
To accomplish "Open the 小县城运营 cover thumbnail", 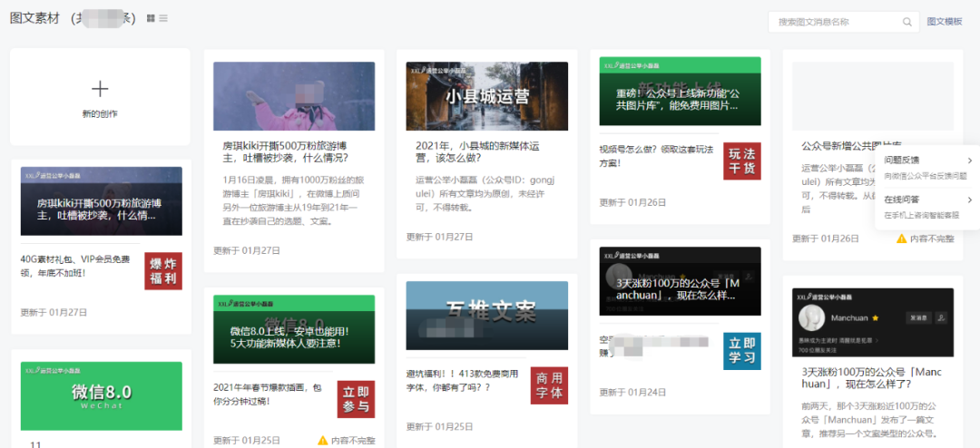I will click(486, 95).
